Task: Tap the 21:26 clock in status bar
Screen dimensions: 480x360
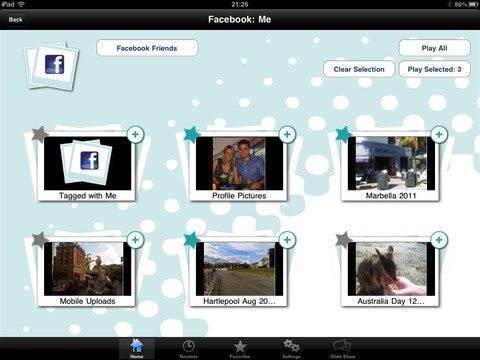Action: coord(240,4)
